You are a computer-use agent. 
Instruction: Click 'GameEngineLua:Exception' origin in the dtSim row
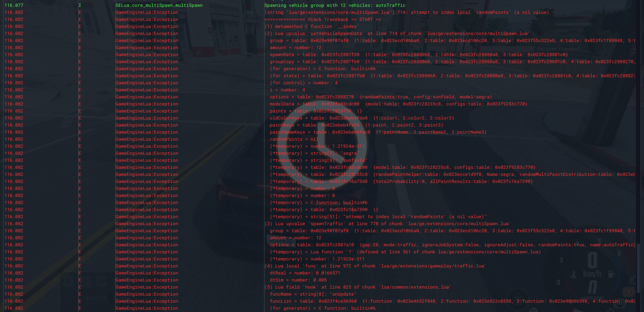147,280
